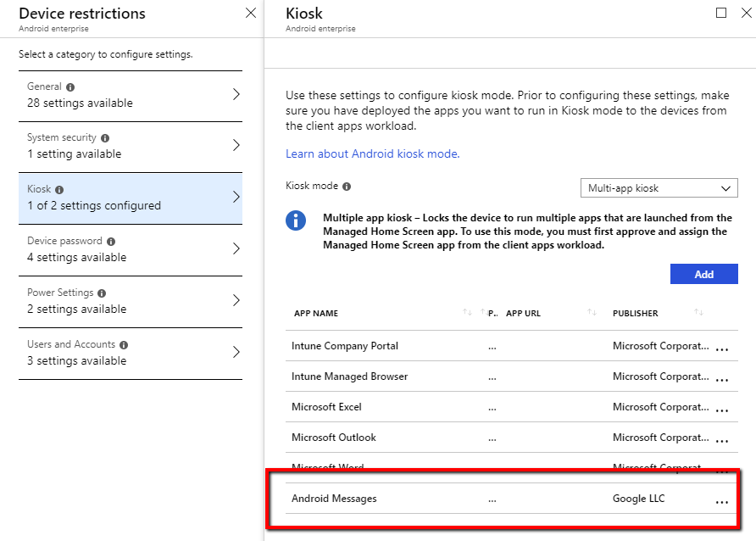Close the Kiosk blade
The image size is (756, 541).
tap(747, 13)
